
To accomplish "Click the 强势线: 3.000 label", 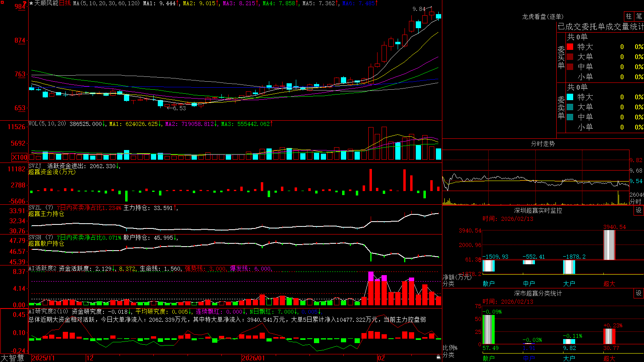I will 205,269.
